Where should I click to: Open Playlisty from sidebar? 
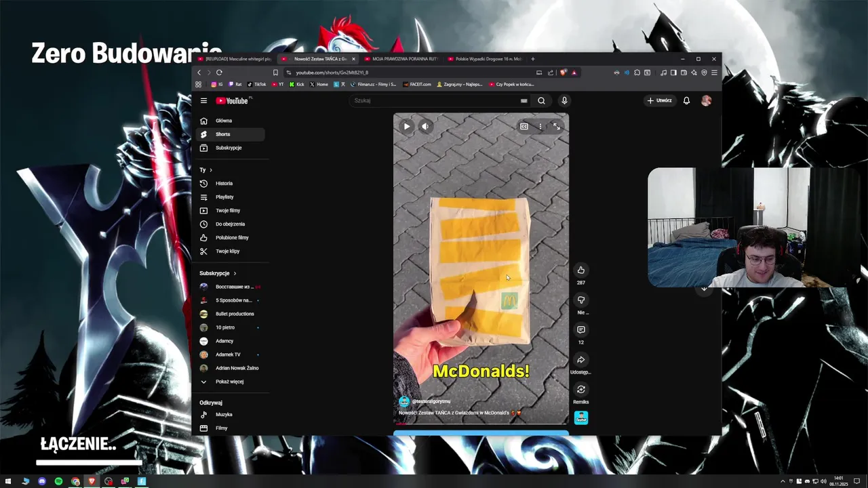(x=231, y=197)
